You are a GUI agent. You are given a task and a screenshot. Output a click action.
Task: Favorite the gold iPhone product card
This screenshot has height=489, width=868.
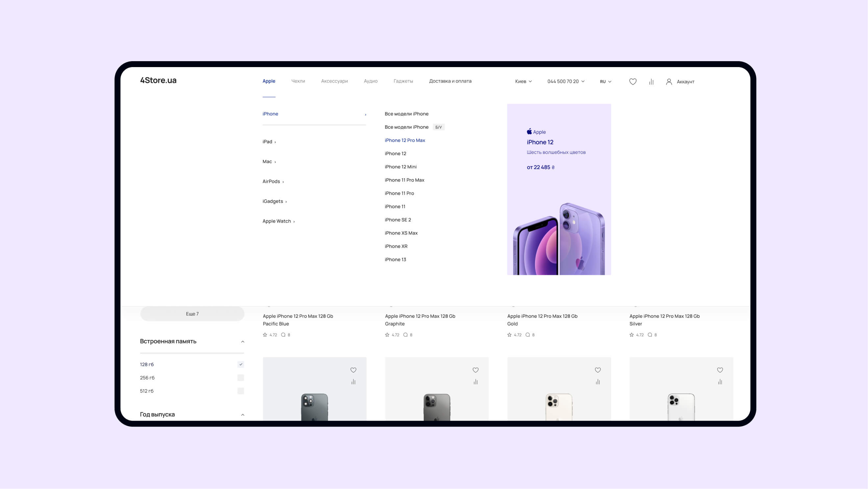coord(597,370)
